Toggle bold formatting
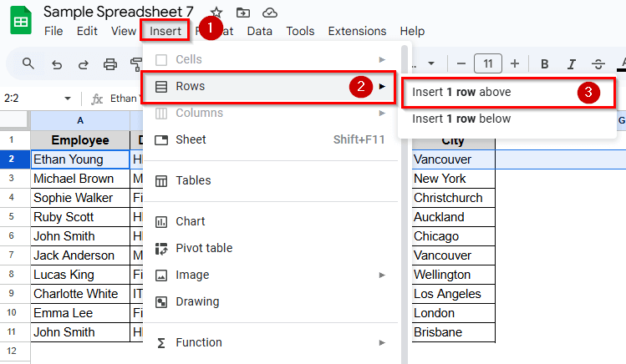626x364 pixels. tap(545, 63)
